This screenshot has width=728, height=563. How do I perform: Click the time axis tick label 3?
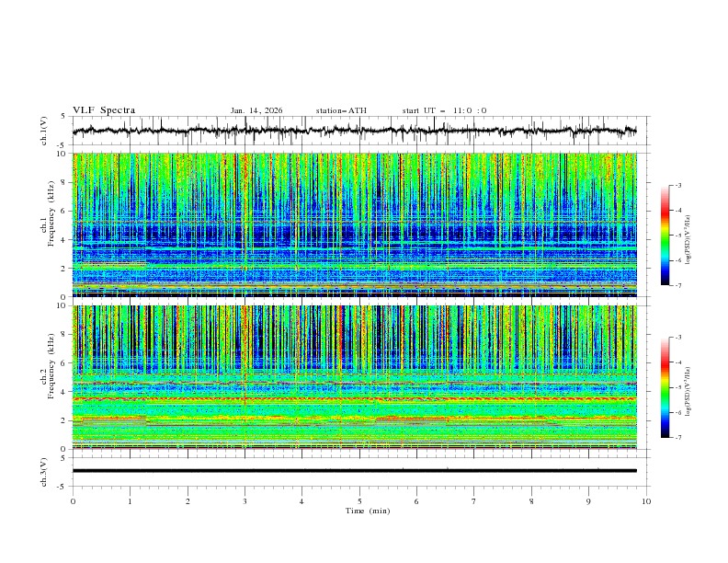coord(245,501)
